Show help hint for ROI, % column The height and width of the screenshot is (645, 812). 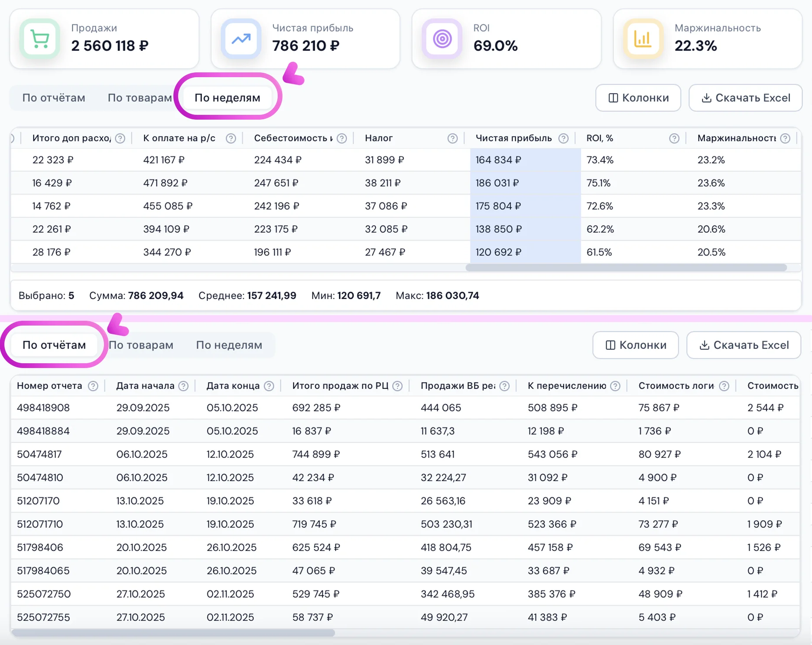[674, 138]
